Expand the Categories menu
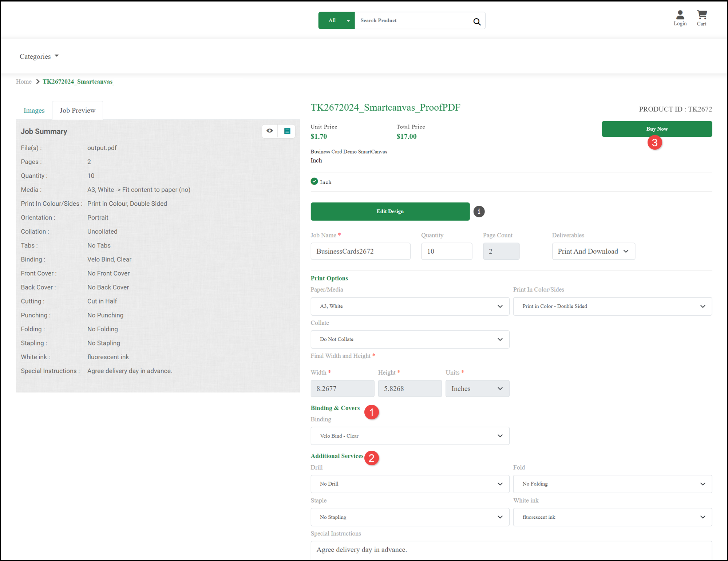 39,56
